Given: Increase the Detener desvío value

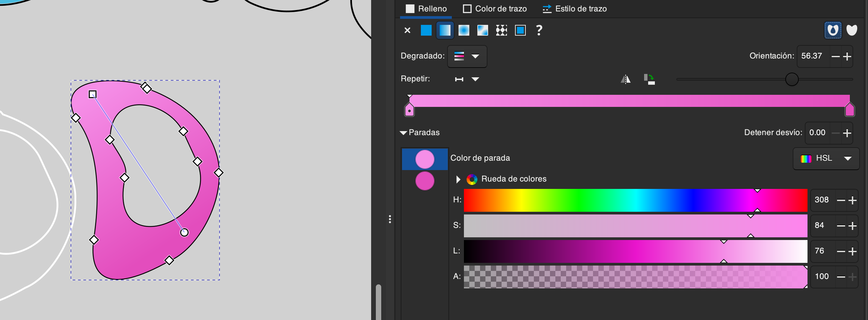Looking at the screenshot, I should (x=847, y=133).
